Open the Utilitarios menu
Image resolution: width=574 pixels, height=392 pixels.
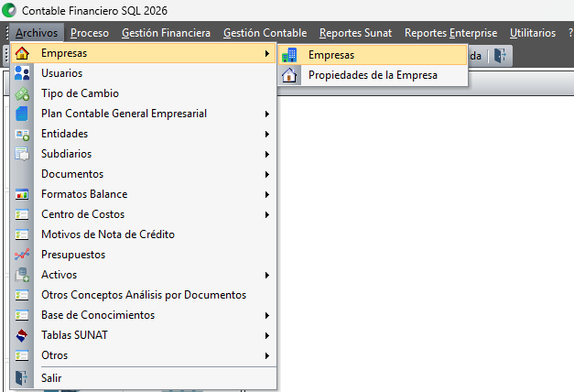(533, 33)
